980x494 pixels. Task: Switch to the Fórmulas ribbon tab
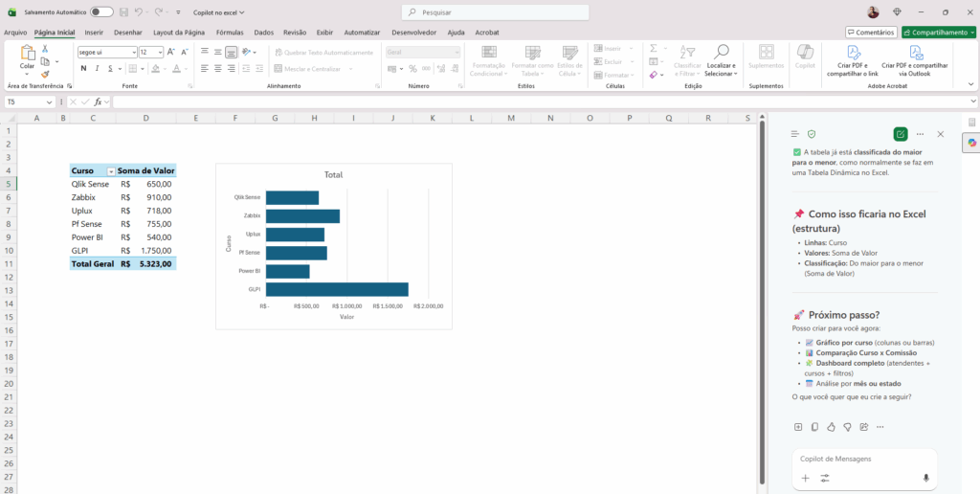pyautogui.click(x=230, y=32)
